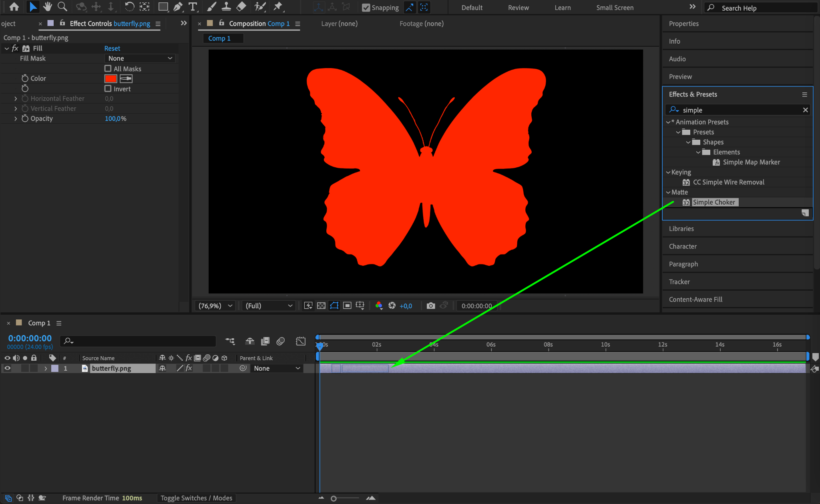
Task: Open the Fill Mask dropdown
Action: [140, 58]
